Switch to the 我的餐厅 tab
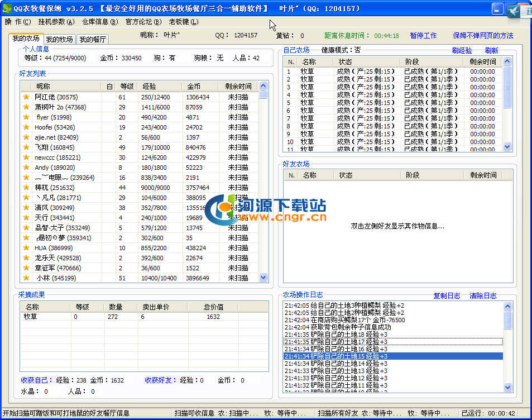532x420 pixels. tap(92, 40)
